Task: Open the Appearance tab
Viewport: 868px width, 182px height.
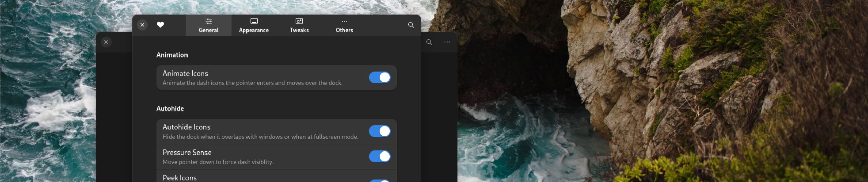Action: (x=254, y=25)
